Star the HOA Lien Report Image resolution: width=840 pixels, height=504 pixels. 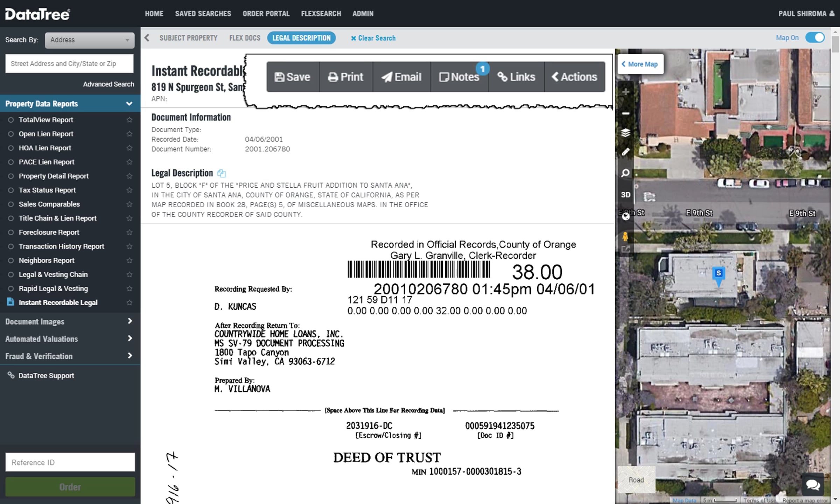tap(129, 148)
